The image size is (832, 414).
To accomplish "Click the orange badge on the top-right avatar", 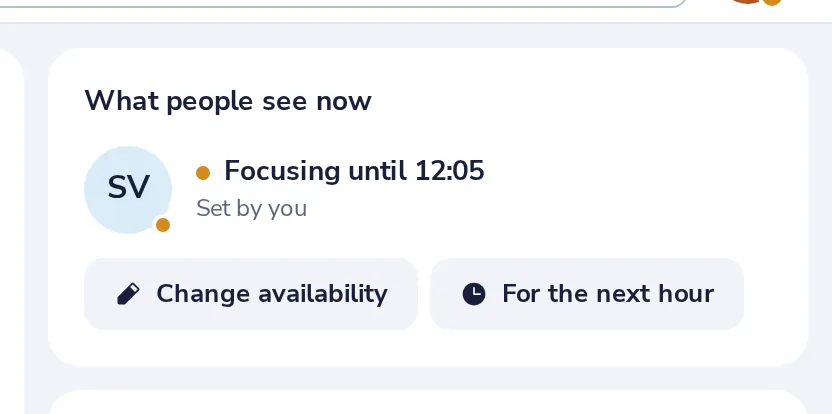I will coord(772,2).
